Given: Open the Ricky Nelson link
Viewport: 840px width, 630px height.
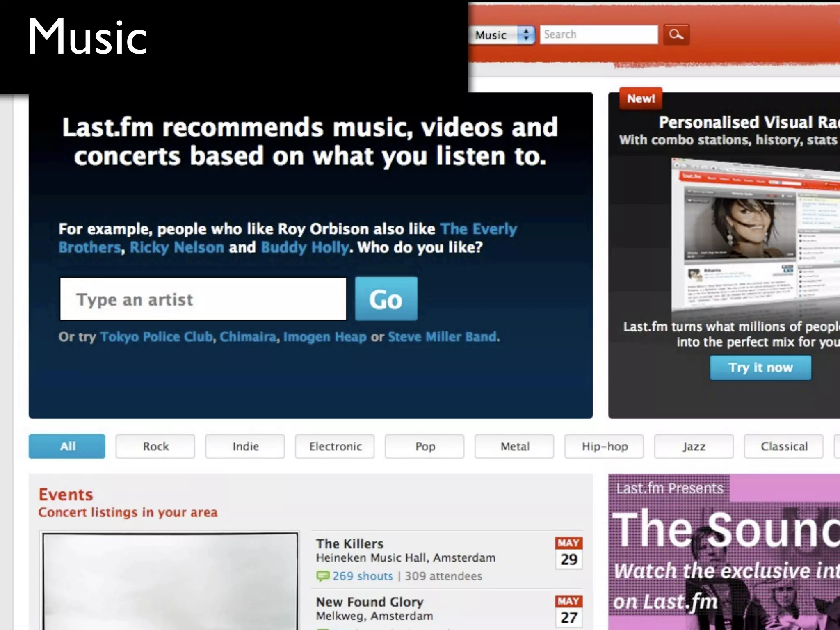Looking at the screenshot, I should pos(177,247).
